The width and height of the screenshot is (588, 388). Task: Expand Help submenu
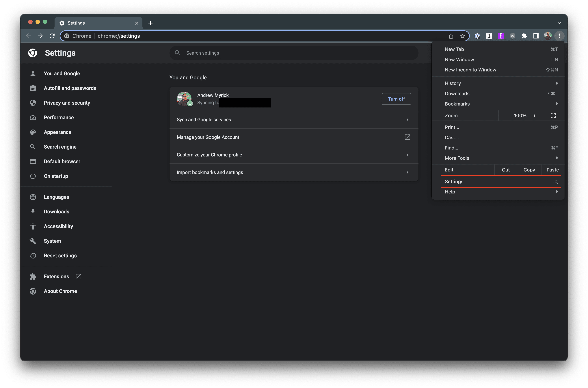coord(498,192)
